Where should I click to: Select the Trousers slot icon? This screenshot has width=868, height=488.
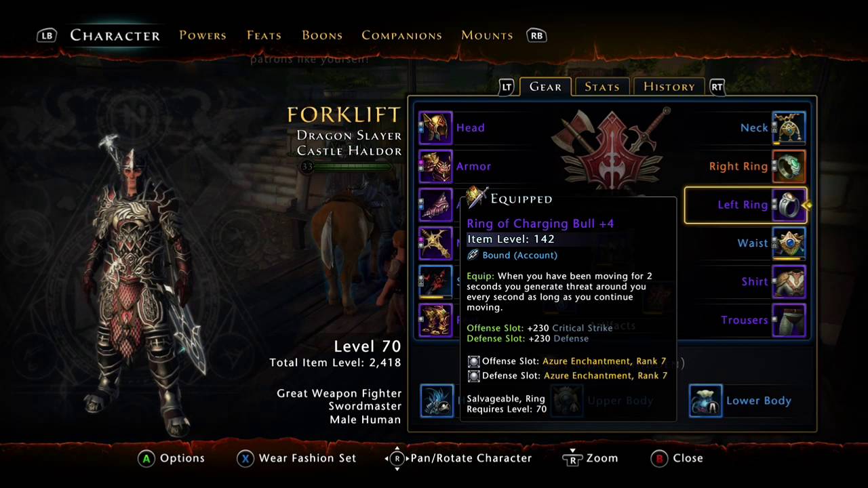pos(789,321)
